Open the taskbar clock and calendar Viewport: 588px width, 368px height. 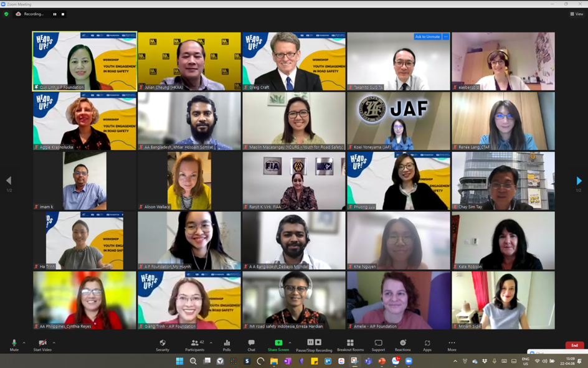(568, 361)
